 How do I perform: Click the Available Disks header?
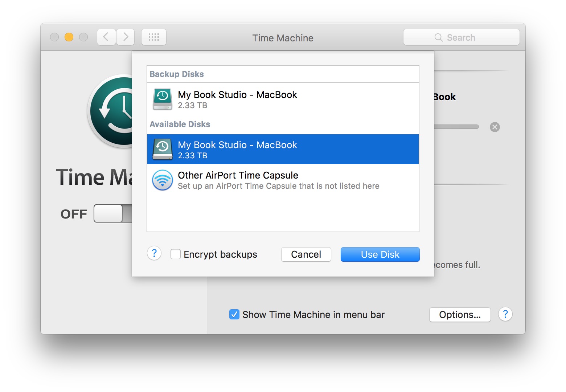pos(180,124)
